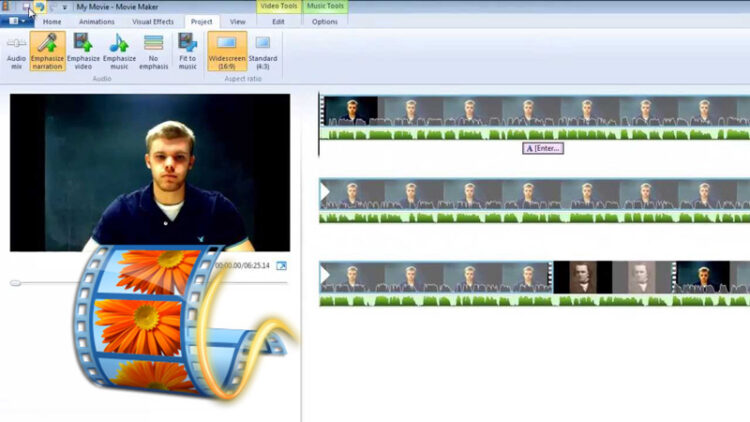The height and width of the screenshot is (422, 750).
Task: Click video clip in second timeline row
Action: click(x=535, y=194)
